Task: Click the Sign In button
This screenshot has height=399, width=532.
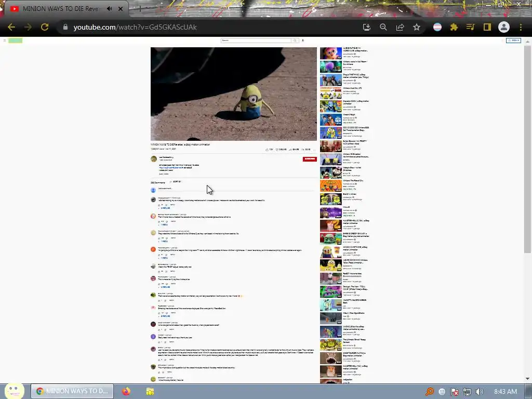Action: coord(513,41)
